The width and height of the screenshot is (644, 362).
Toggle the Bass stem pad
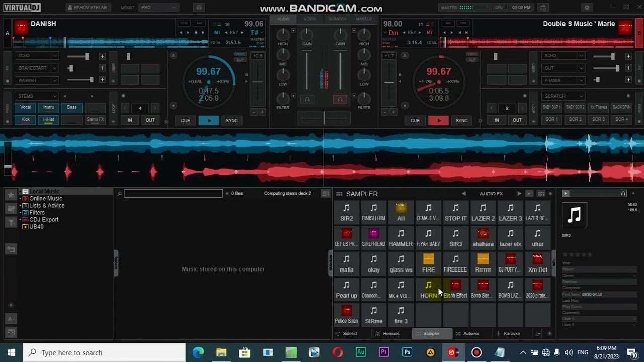tap(72, 107)
